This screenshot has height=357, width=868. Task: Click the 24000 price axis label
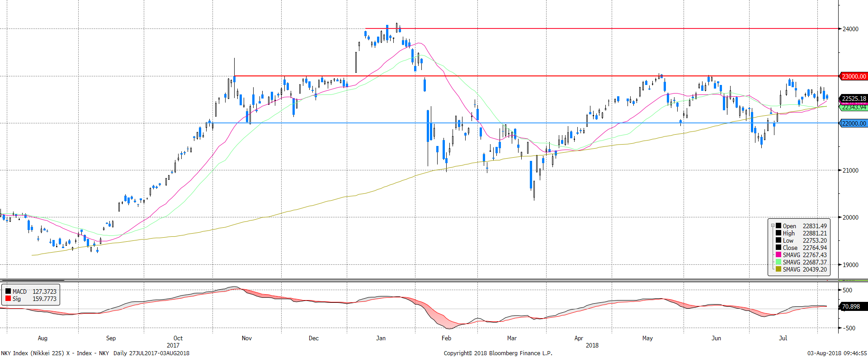click(x=850, y=29)
